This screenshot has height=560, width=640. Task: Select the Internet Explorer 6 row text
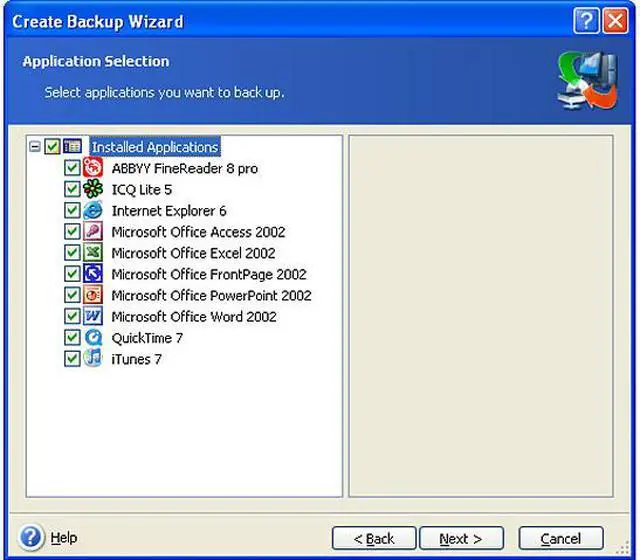click(x=169, y=211)
